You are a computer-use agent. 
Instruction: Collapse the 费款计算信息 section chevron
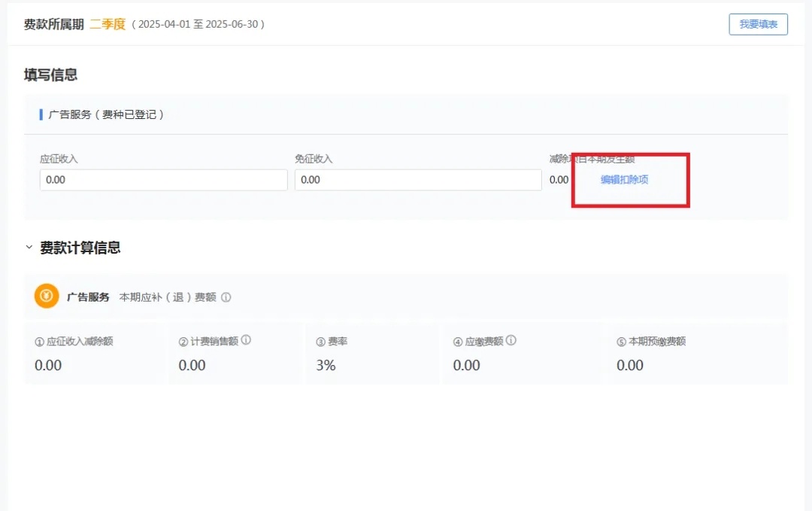click(29, 247)
